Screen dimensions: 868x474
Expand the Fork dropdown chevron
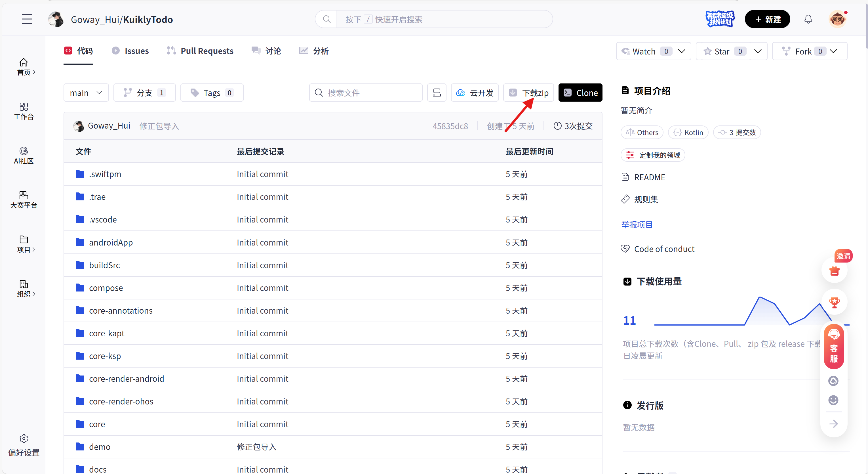(x=834, y=51)
